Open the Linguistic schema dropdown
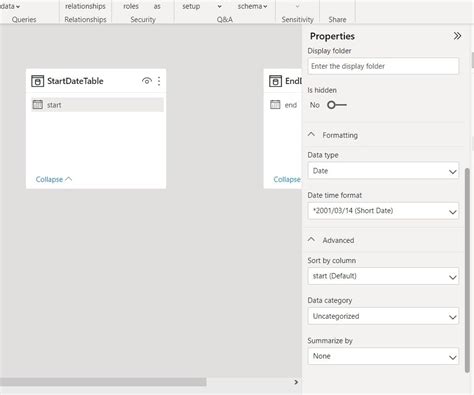Screen dimensions: 474x395 click(x=252, y=6)
